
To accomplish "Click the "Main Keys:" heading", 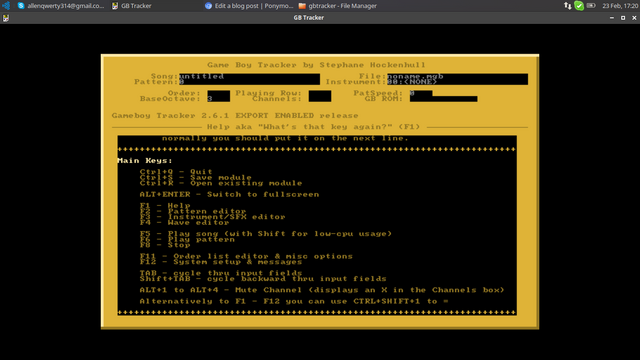I will (x=145, y=161).
